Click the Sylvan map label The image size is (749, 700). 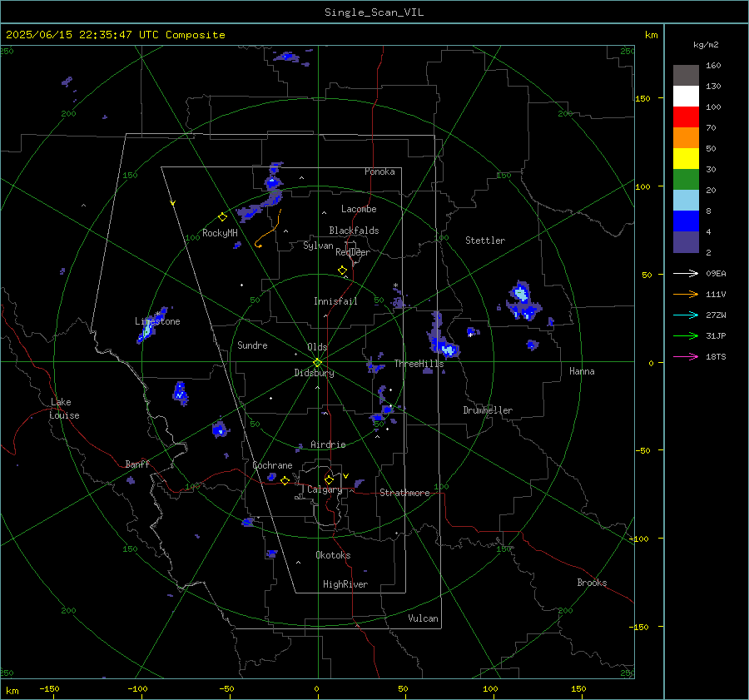click(318, 246)
